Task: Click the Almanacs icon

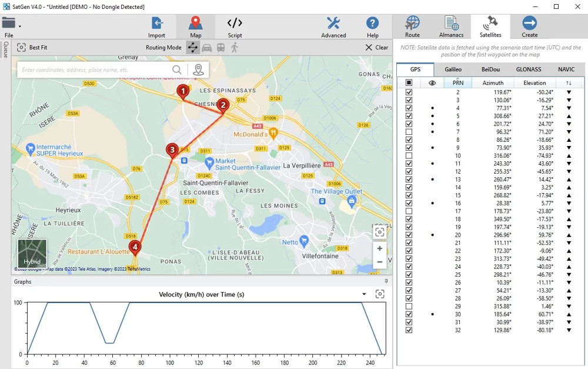Action: pyautogui.click(x=452, y=24)
